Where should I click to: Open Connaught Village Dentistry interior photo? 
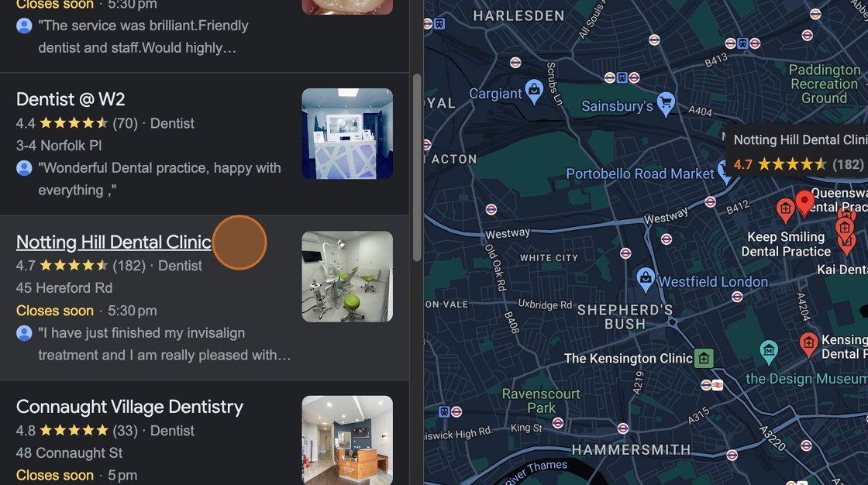(x=347, y=440)
